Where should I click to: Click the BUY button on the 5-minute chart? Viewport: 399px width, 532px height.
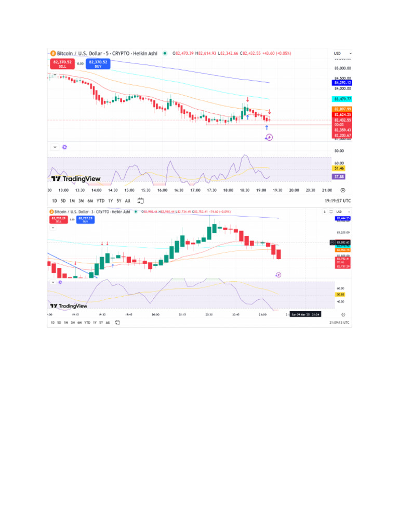coord(98,63)
